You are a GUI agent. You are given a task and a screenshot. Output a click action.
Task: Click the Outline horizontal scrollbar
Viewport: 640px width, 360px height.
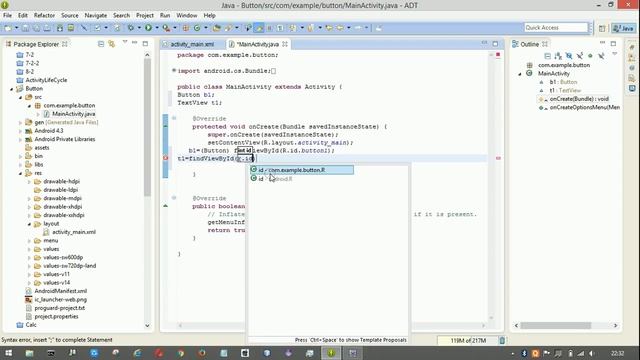click(x=556, y=325)
